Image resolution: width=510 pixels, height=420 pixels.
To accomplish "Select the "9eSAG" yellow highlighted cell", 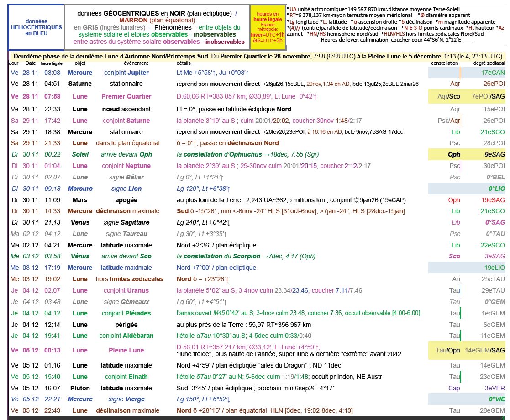I will click(494, 154).
